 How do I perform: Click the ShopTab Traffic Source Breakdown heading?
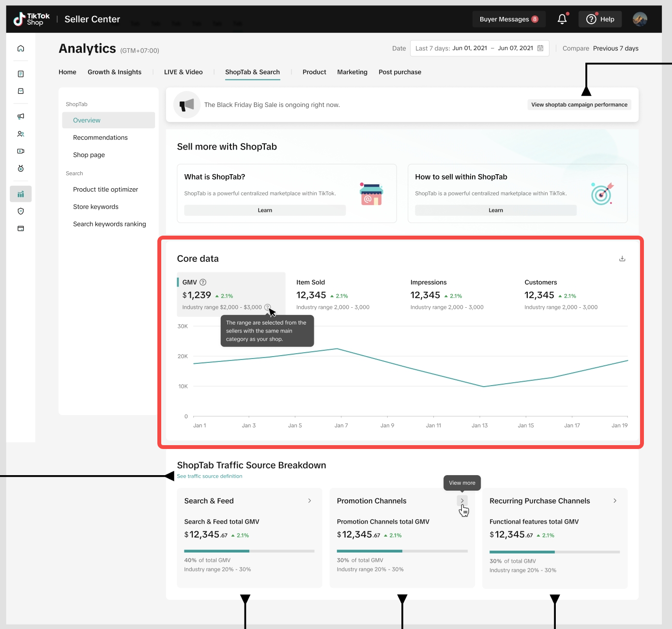click(252, 465)
